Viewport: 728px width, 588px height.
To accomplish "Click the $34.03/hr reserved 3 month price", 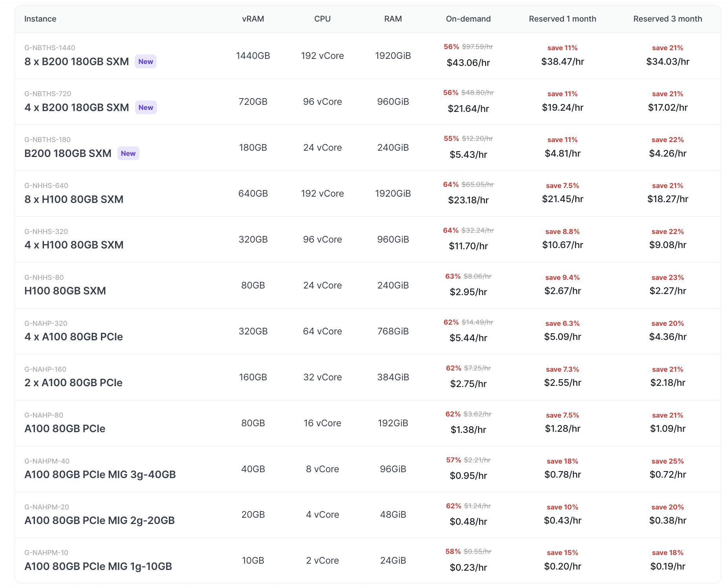I will click(668, 62).
